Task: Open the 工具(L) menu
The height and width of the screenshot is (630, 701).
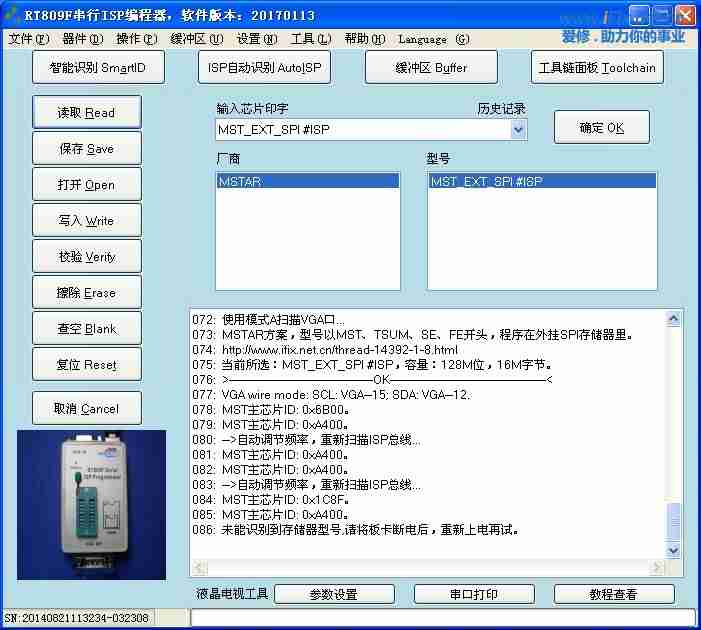Action: 311,39
